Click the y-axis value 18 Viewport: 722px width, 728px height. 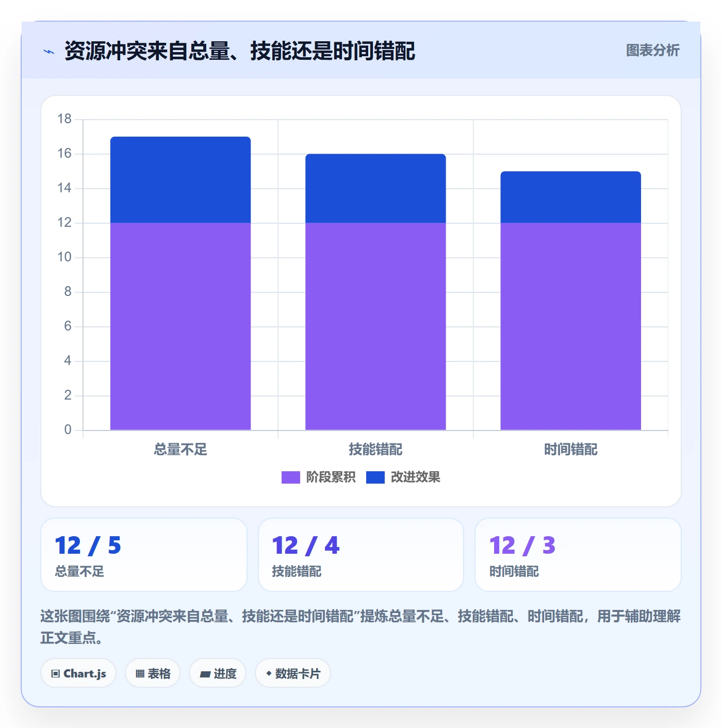[x=64, y=119]
